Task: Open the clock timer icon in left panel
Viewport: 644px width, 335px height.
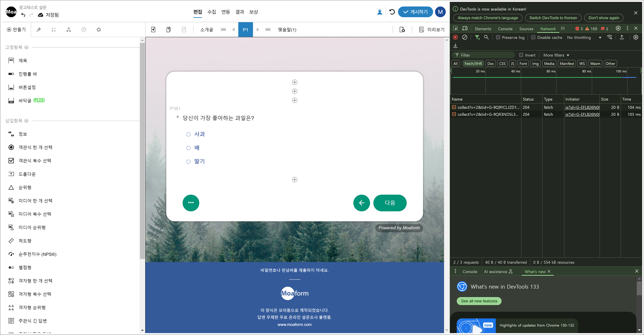Action: [84, 30]
